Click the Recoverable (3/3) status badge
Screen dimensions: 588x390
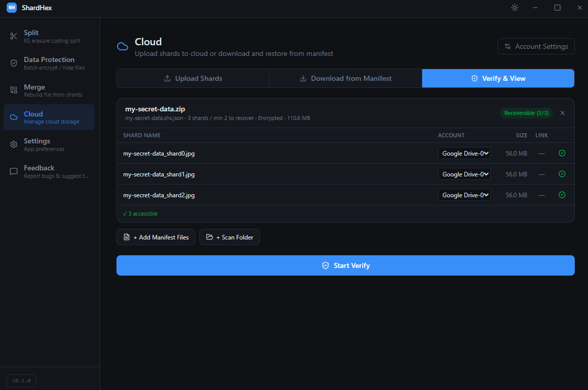[x=526, y=113]
